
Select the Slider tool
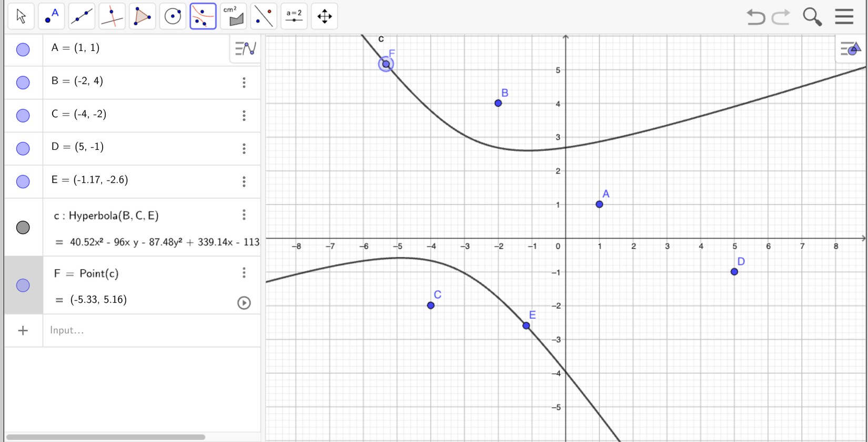pyautogui.click(x=294, y=16)
